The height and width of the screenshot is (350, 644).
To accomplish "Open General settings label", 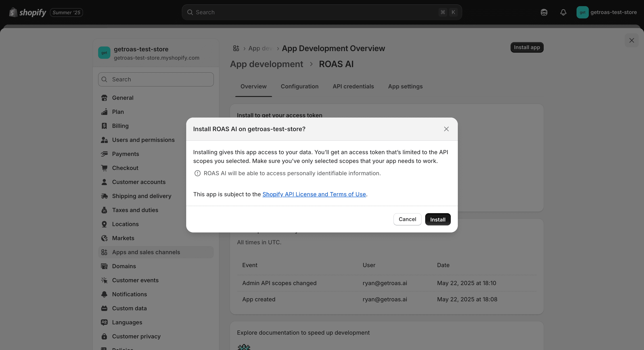I will [122, 98].
